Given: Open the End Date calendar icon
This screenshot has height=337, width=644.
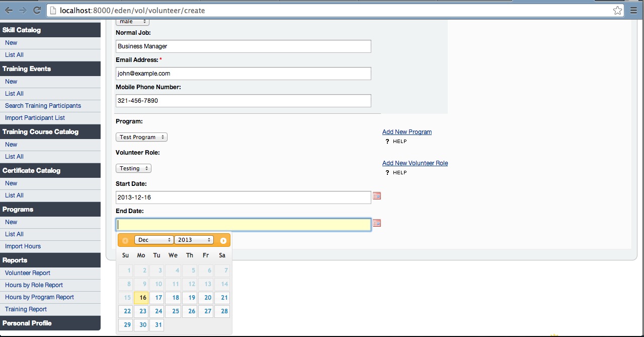Looking at the screenshot, I should pos(376,223).
